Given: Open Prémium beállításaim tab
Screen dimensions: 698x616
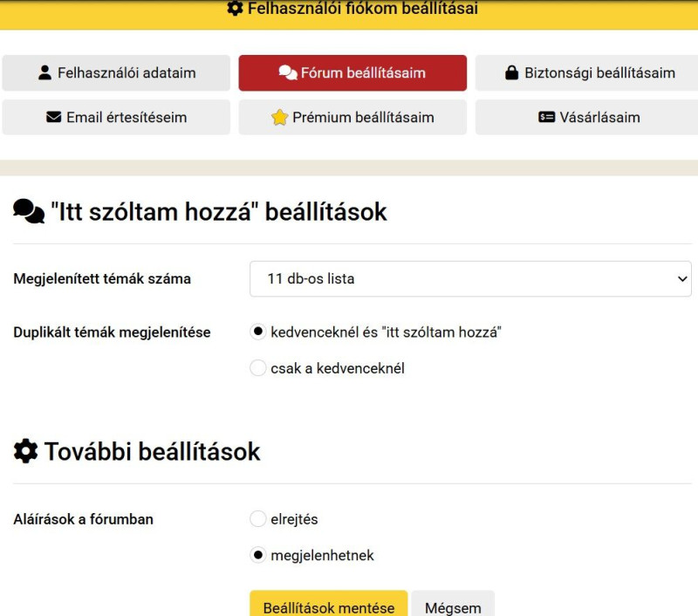Looking at the screenshot, I should pyautogui.click(x=352, y=117).
